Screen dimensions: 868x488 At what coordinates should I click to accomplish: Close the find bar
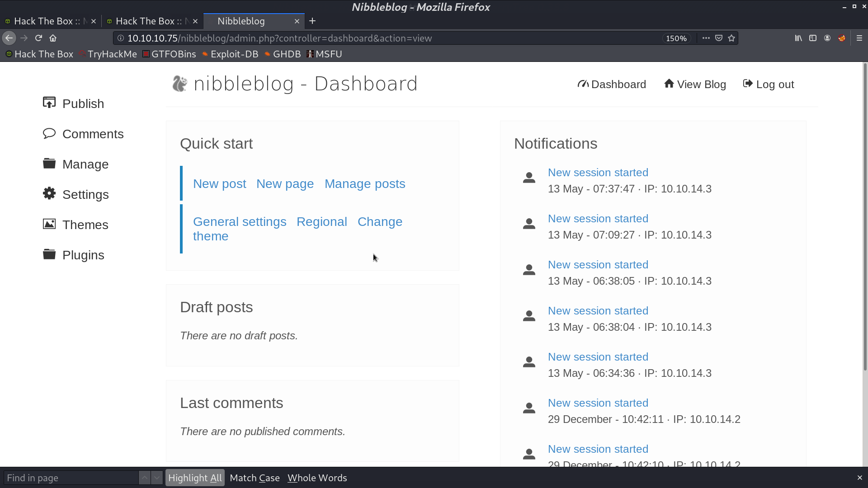point(859,478)
